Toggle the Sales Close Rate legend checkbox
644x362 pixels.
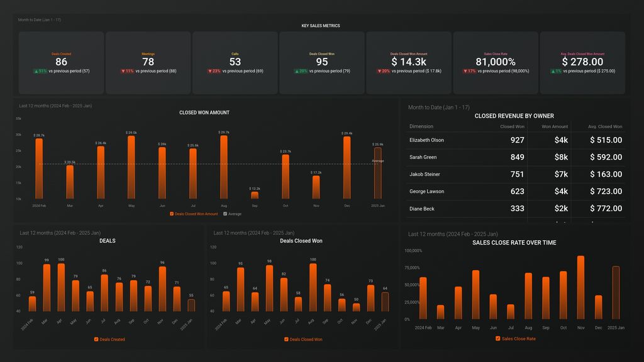point(498,339)
